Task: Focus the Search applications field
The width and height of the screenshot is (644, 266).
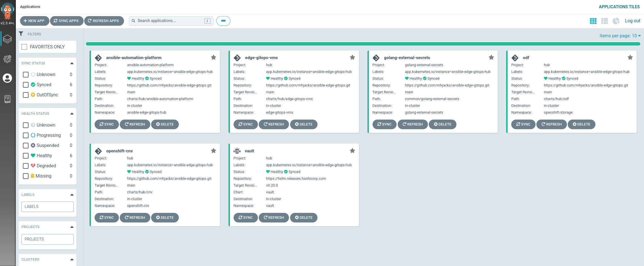Action: pyautogui.click(x=171, y=21)
